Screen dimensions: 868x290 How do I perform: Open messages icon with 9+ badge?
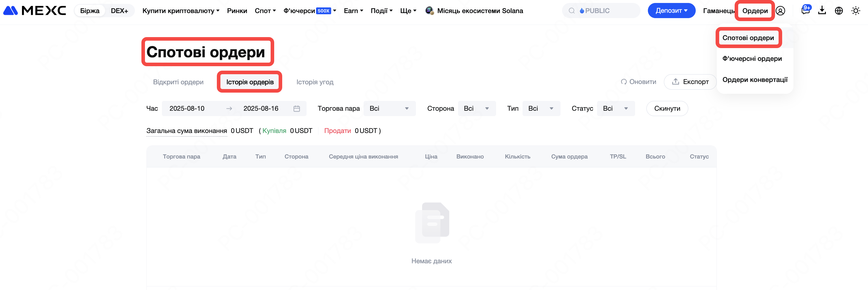tap(805, 11)
